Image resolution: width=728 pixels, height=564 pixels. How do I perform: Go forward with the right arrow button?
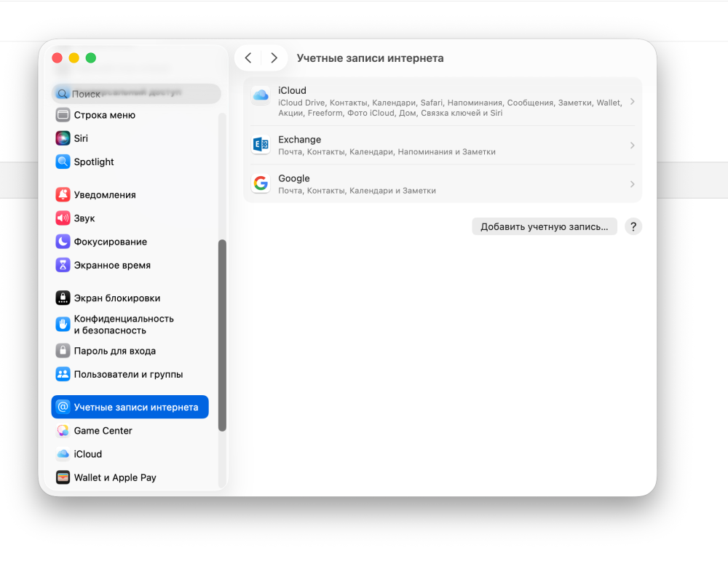point(274,58)
